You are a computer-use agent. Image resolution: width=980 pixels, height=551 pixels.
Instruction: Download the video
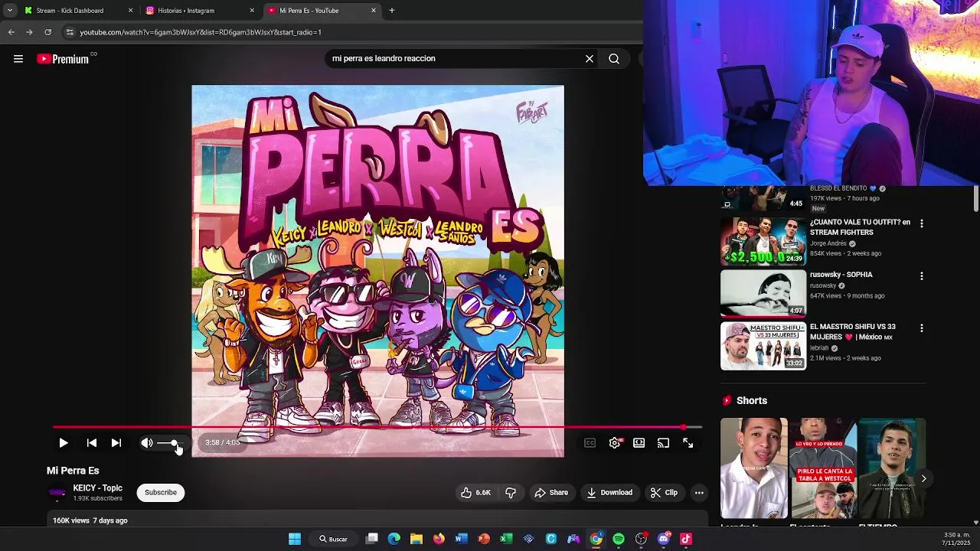(609, 493)
